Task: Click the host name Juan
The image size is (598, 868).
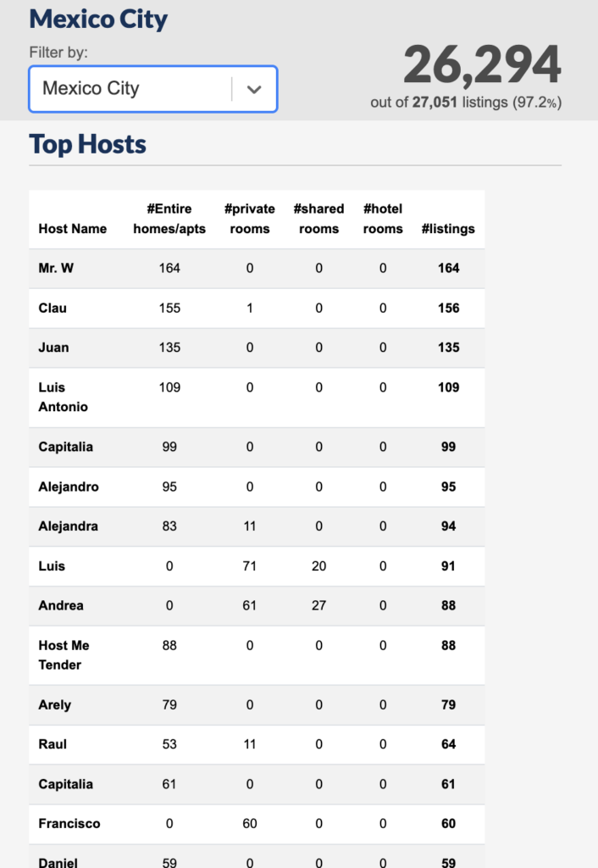Action: [x=53, y=348]
